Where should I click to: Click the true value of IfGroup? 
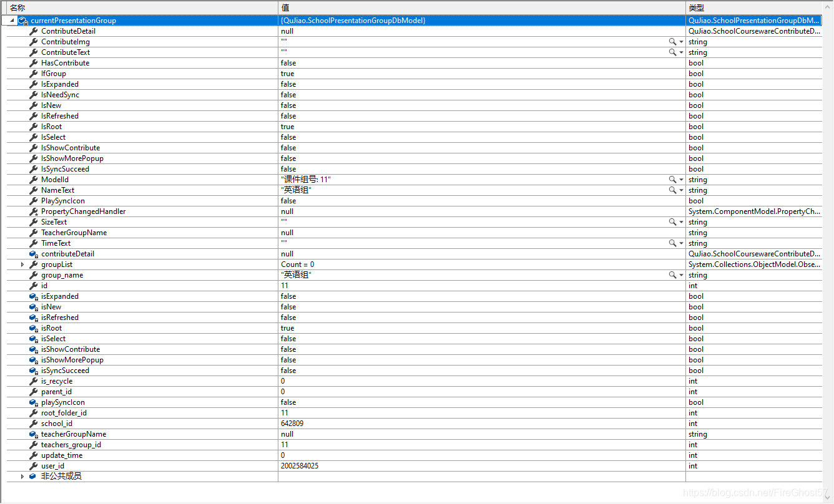(x=287, y=74)
